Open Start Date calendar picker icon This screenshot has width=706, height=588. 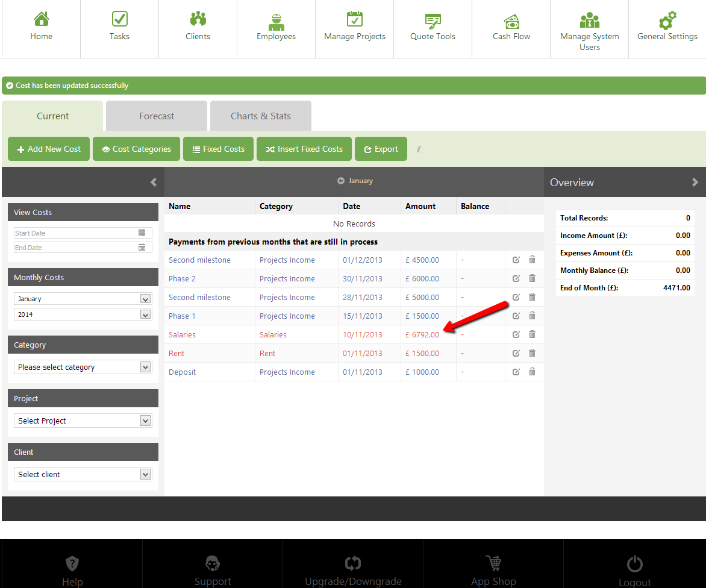click(142, 233)
